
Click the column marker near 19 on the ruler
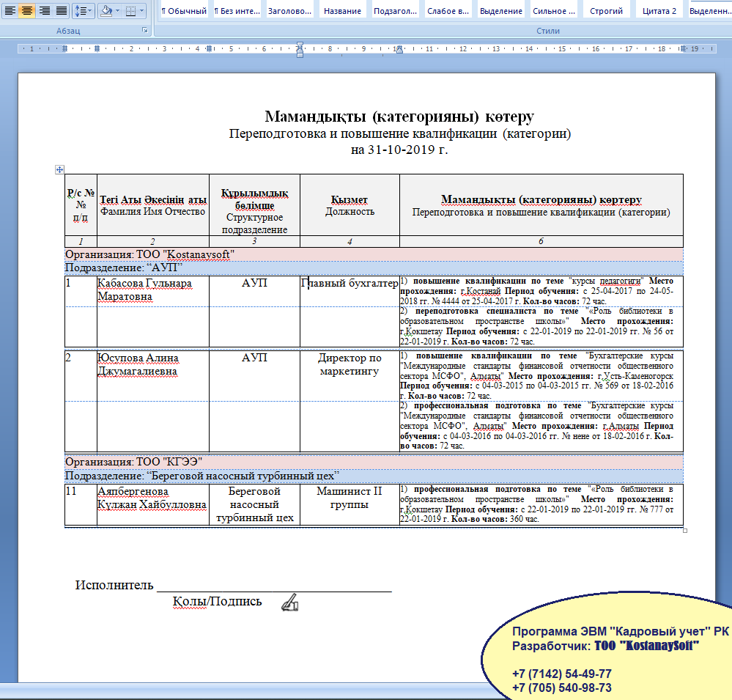point(683,48)
